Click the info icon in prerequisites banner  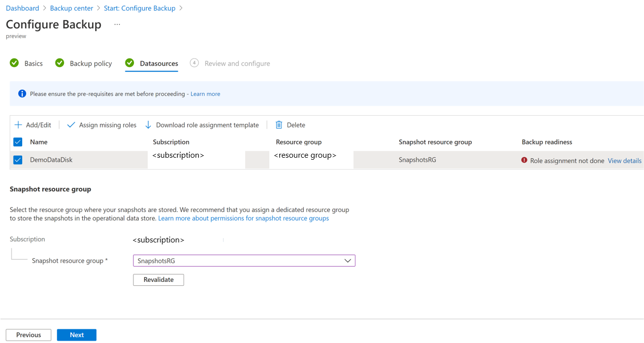(x=22, y=94)
